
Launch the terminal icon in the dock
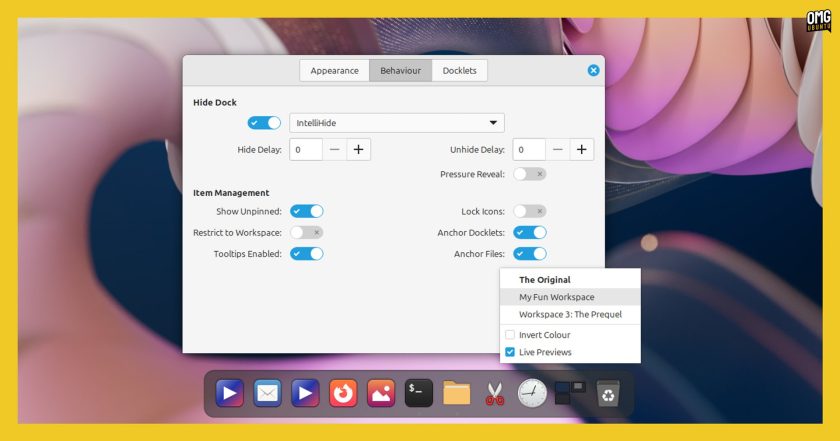click(x=418, y=393)
